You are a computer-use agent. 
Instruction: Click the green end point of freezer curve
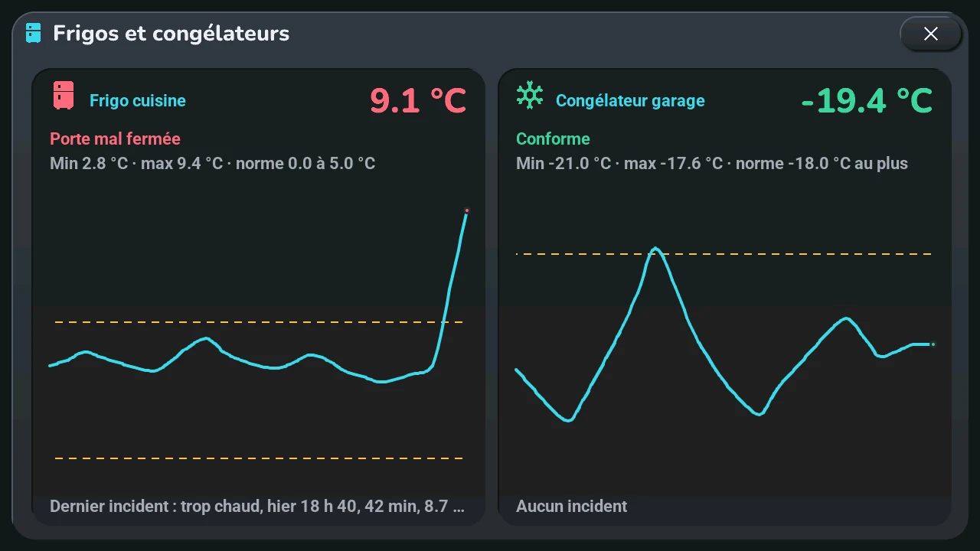(933, 344)
